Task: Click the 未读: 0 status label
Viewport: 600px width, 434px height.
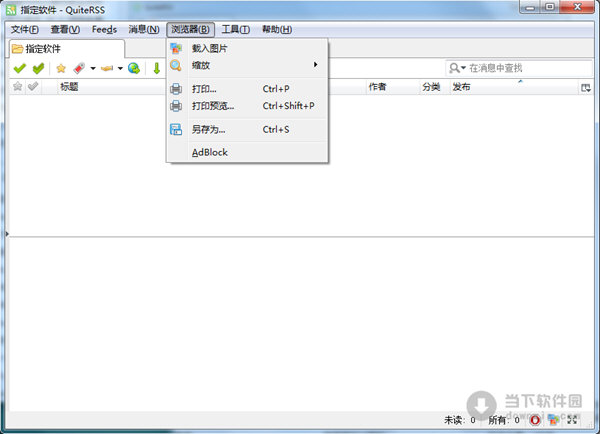Action: (x=460, y=420)
